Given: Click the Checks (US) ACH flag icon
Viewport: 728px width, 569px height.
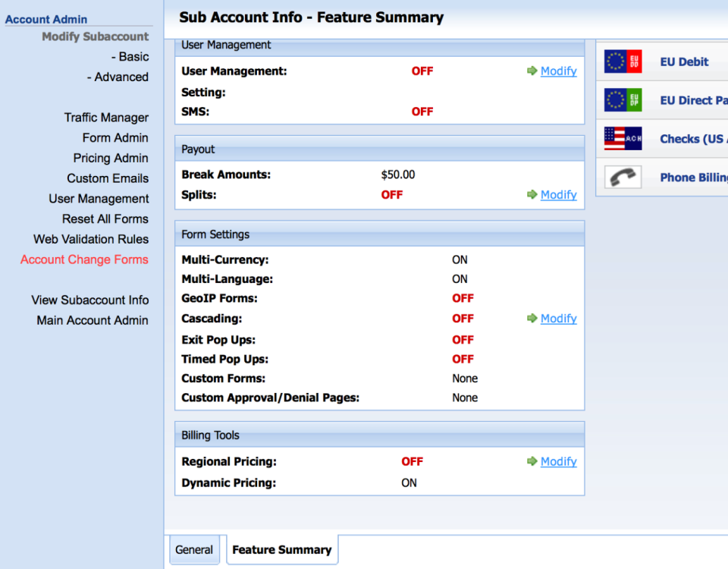Looking at the screenshot, I should [623, 138].
